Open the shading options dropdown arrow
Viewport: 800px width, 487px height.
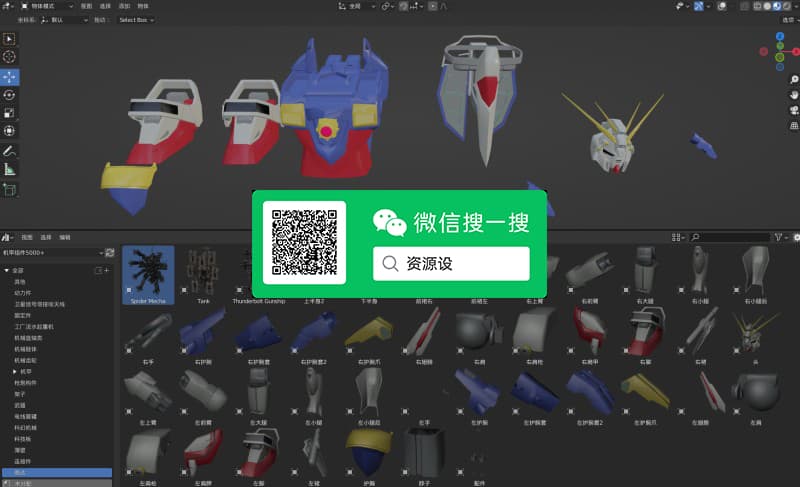click(x=795, y=6)
